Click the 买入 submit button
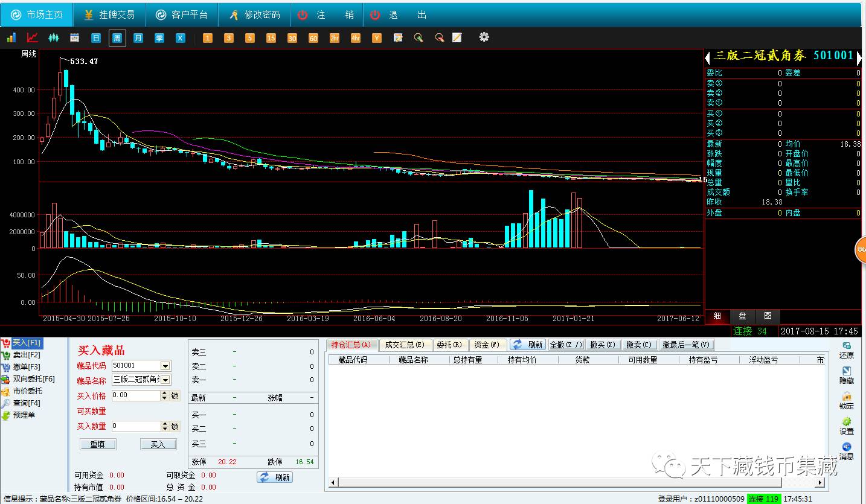 point(158,444)
